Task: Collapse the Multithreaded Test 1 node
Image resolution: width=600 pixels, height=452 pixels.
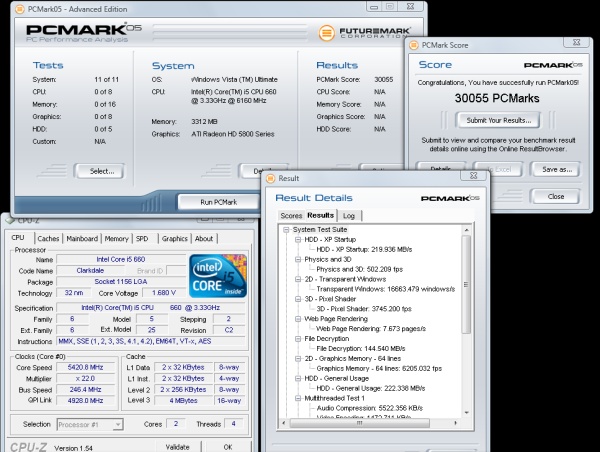Action: (298, 398)
